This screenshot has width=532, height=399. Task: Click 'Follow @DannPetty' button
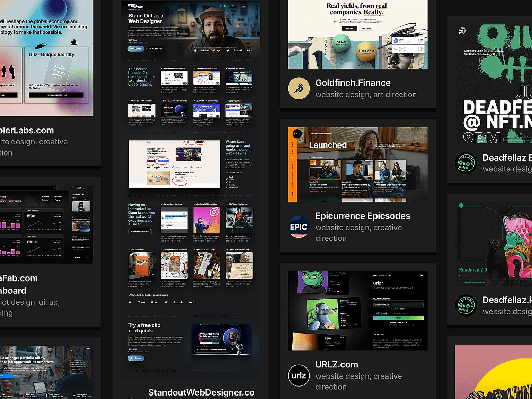coord(140,231)
